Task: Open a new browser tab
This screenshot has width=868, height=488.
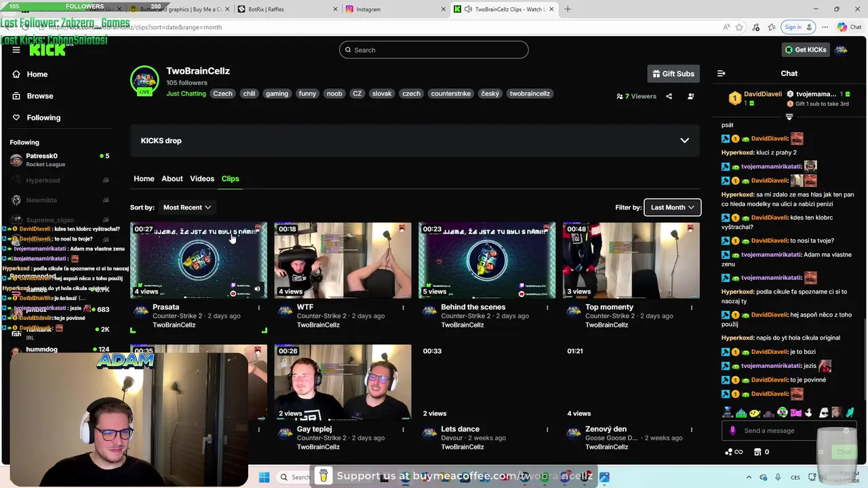Action: point(568,9)
